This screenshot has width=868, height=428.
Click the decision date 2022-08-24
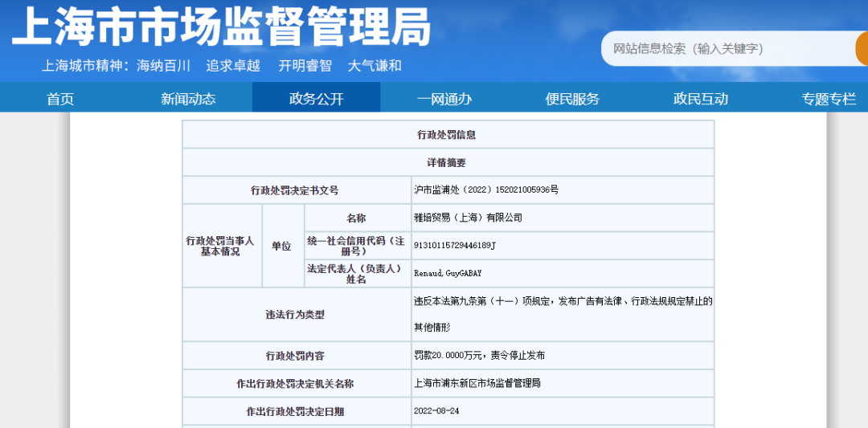coord(436,411)
